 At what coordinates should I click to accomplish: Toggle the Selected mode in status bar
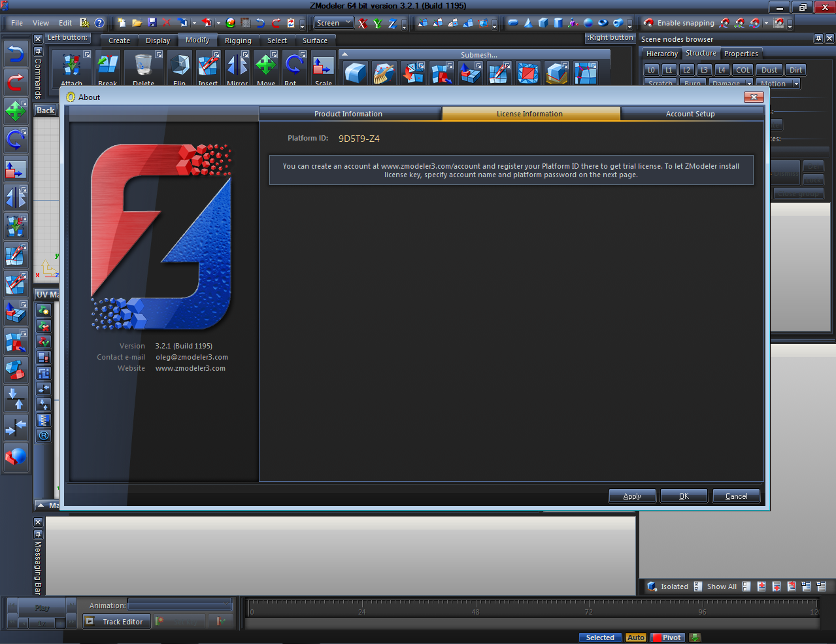[x=600, y=637]
